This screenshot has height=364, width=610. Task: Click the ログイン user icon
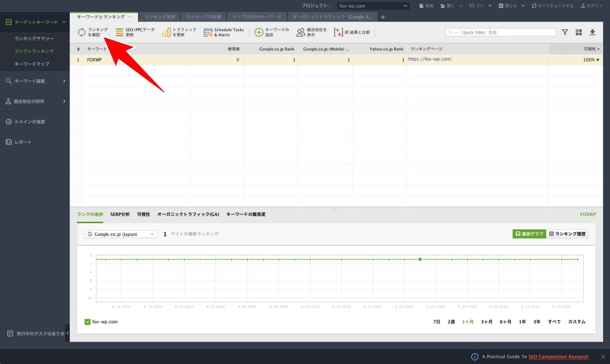[583, 6]
